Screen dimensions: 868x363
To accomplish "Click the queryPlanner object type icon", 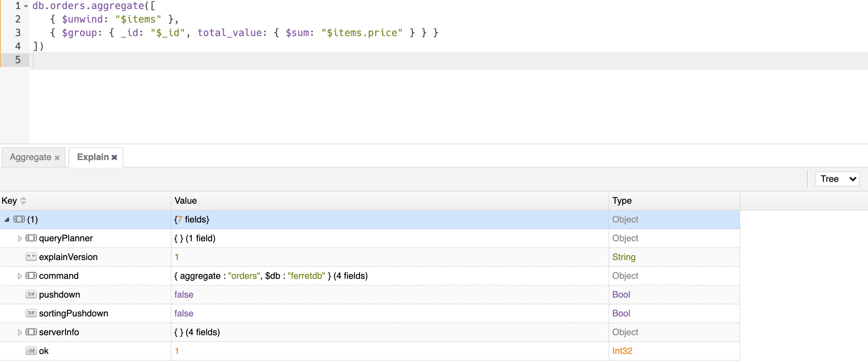I will [31, 238].
